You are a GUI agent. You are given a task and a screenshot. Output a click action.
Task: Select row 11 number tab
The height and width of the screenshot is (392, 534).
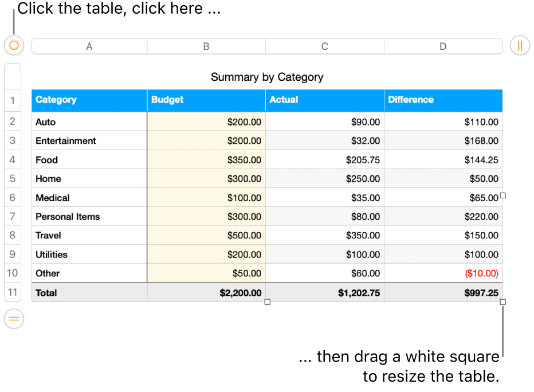(13, 292)
